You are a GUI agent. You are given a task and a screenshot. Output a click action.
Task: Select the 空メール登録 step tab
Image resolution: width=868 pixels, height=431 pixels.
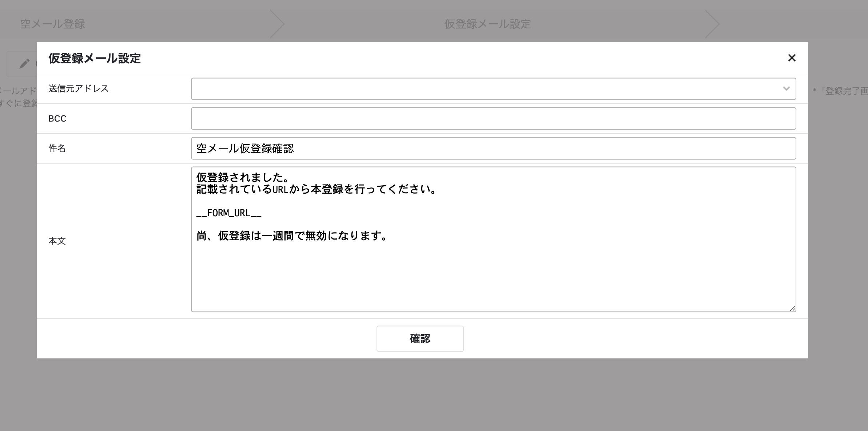tap(53, 24)
